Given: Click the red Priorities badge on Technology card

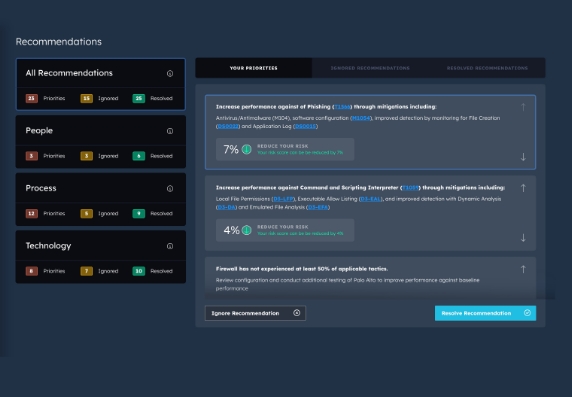Looking at the screenshot, I should (x=32, y=271).
